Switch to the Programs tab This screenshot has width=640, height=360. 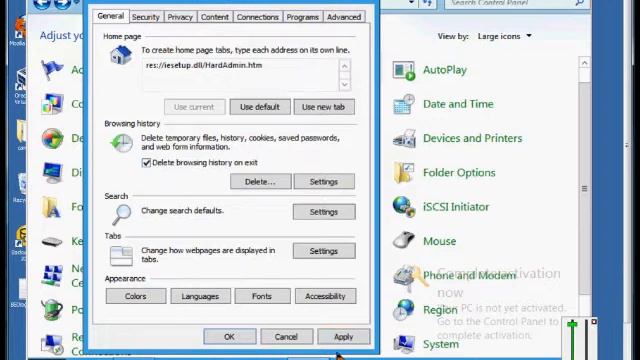302,17
